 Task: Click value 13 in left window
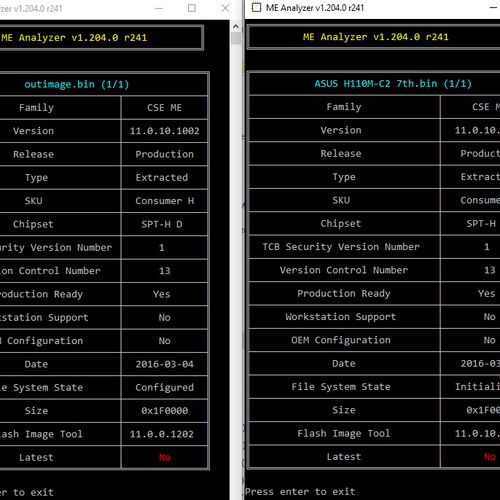click(165, 271)
